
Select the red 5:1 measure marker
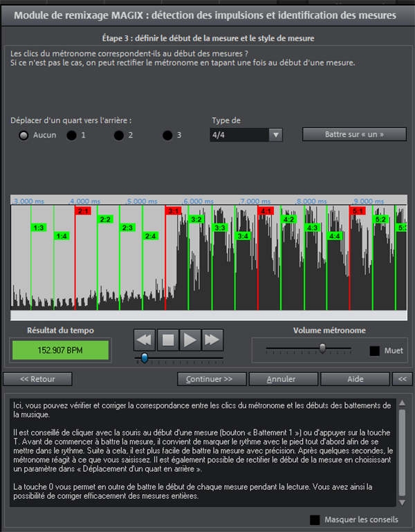pos(358,211)
